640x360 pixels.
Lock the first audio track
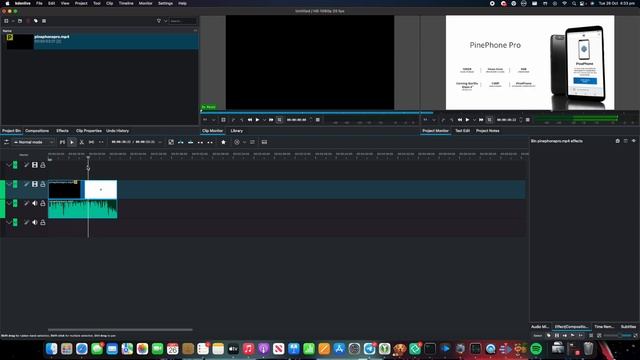pos(43,203)
